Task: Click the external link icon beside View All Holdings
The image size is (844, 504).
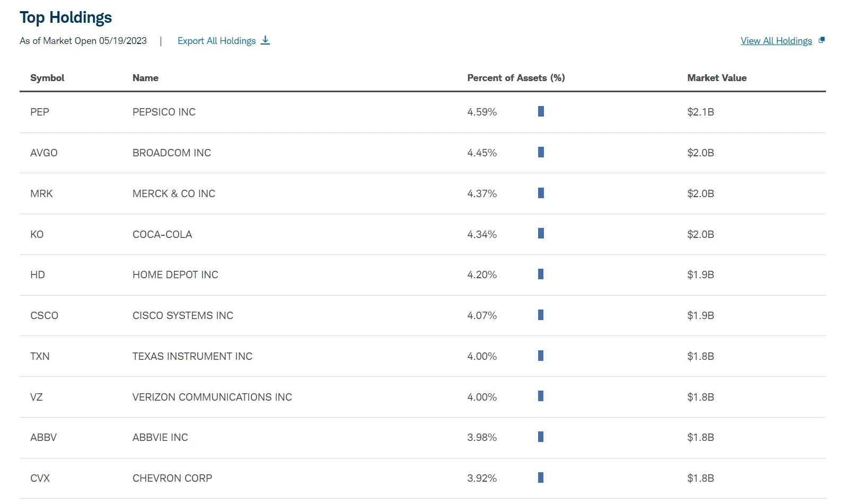Action: 821,40
